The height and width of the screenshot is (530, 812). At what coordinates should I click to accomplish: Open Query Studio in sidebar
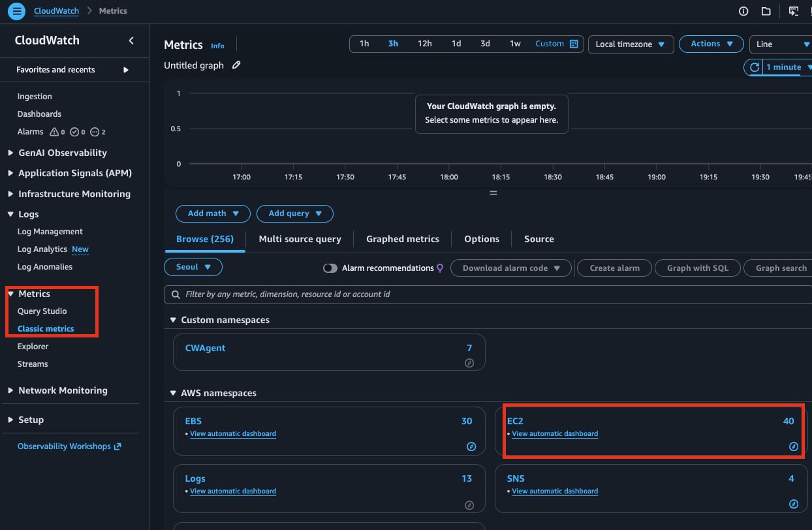(42, 311)
